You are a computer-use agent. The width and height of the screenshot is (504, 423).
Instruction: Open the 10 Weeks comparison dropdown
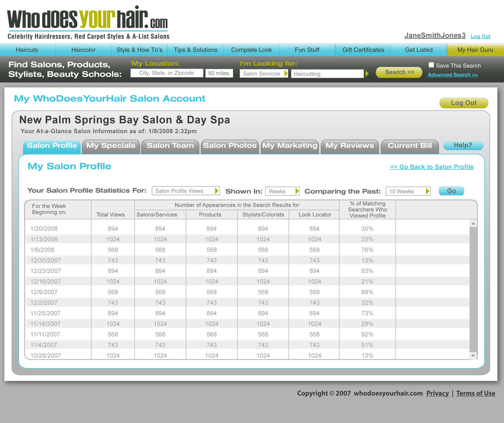click(408, 191)
